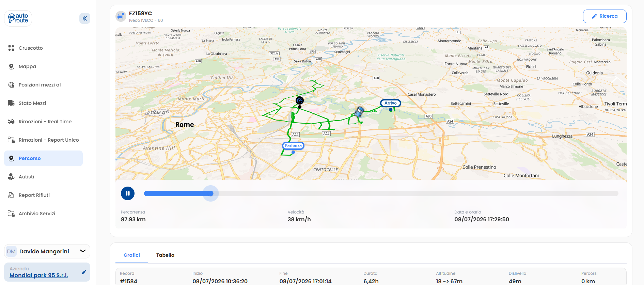Click the Arrivo marker on map
The height and width of the screenshot is (285, 644).
point(391,103)
